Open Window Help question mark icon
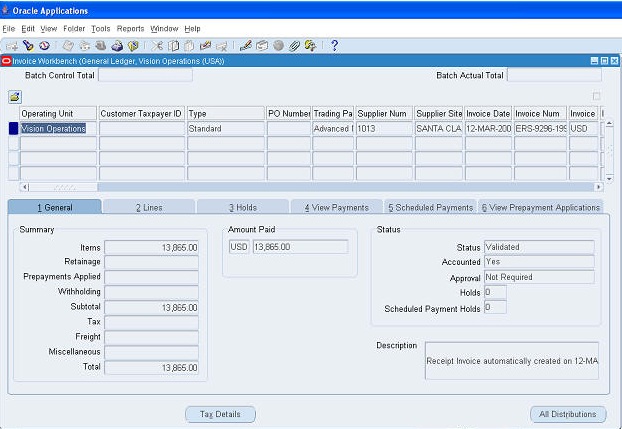Image resolution: width=622 pixels, height=429 pixels. 334,46
